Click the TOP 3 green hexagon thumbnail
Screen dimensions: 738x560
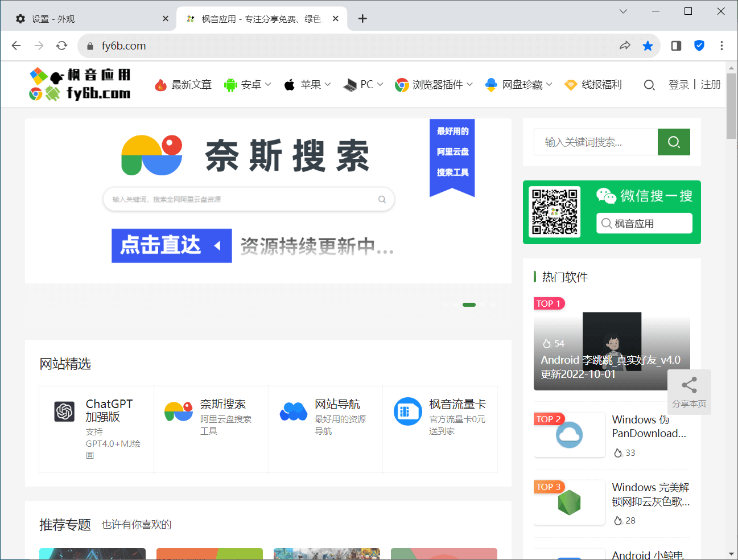tap(569, 503)
